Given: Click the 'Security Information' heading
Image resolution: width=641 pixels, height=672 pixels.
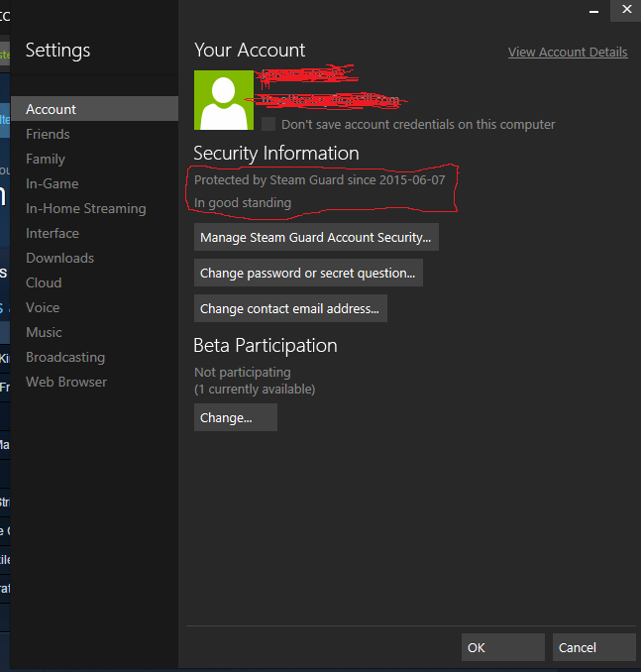Looking at the screenshot, I should coord(276,153).
